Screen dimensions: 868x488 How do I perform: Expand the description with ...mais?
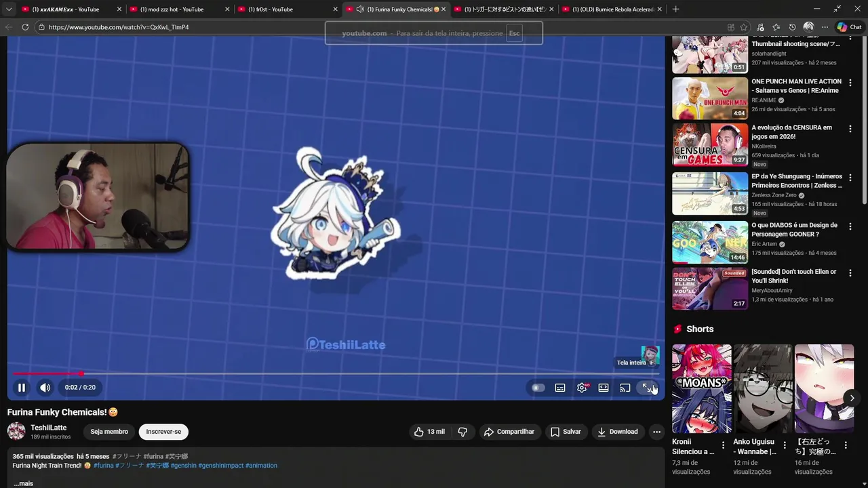coord(23,483)
